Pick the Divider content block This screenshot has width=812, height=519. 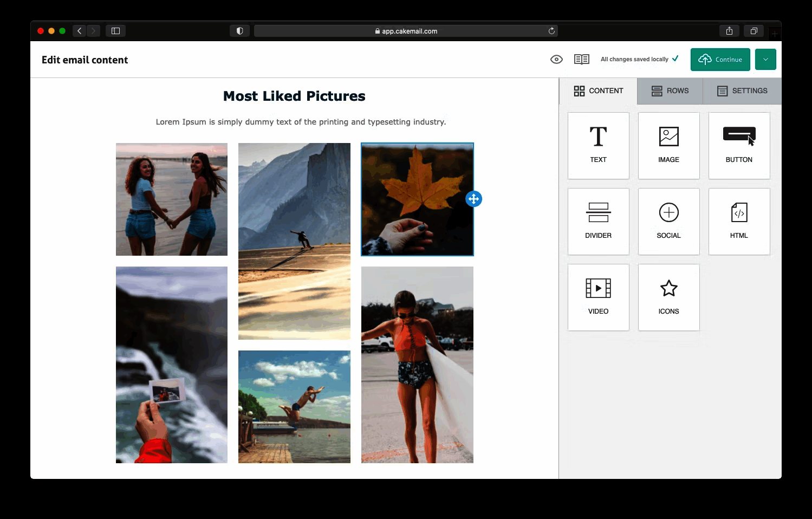click(598, 221)
